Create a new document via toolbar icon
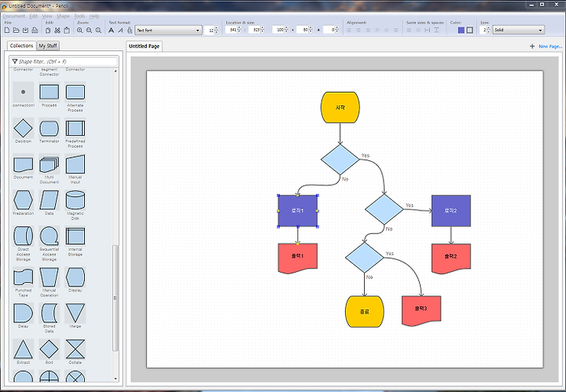This screenshot has height=392, width=566. (x=7, y=31)
